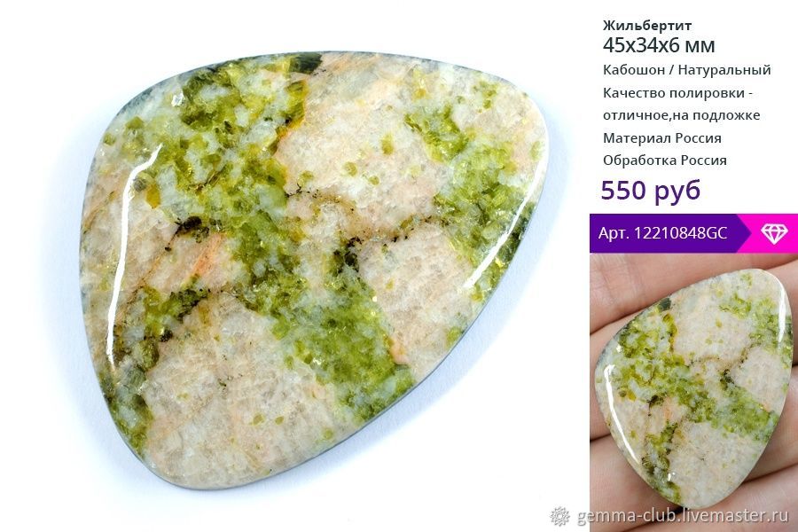798x532 pixels.
Task: Click the Обработка Россия line
Action: 665,160
